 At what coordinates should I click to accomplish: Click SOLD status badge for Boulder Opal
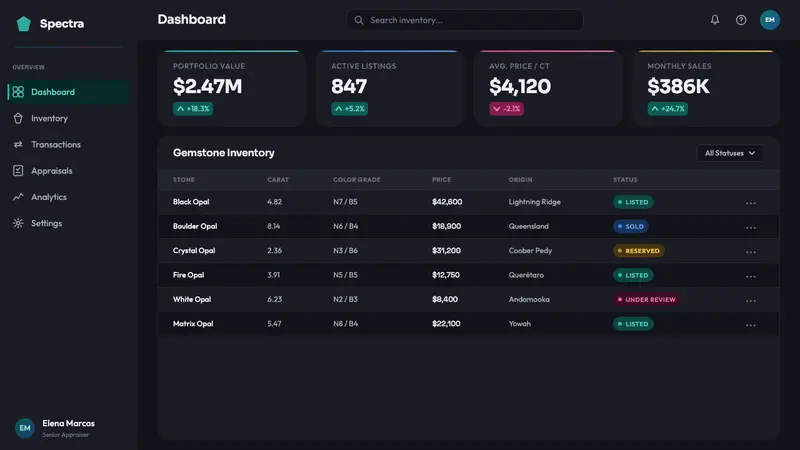631,227
